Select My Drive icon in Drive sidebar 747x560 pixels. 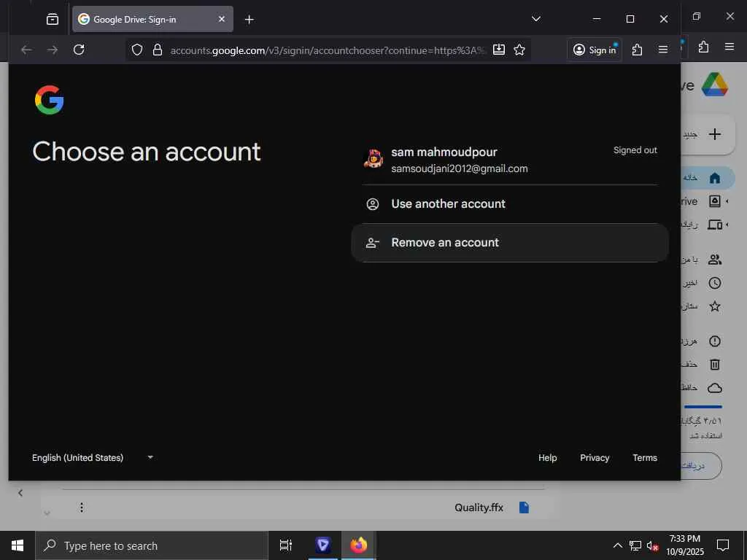(715, 201)
